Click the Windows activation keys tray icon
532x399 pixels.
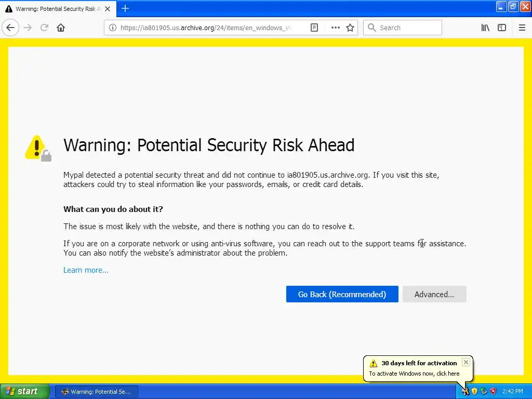(x=465, y=392)
